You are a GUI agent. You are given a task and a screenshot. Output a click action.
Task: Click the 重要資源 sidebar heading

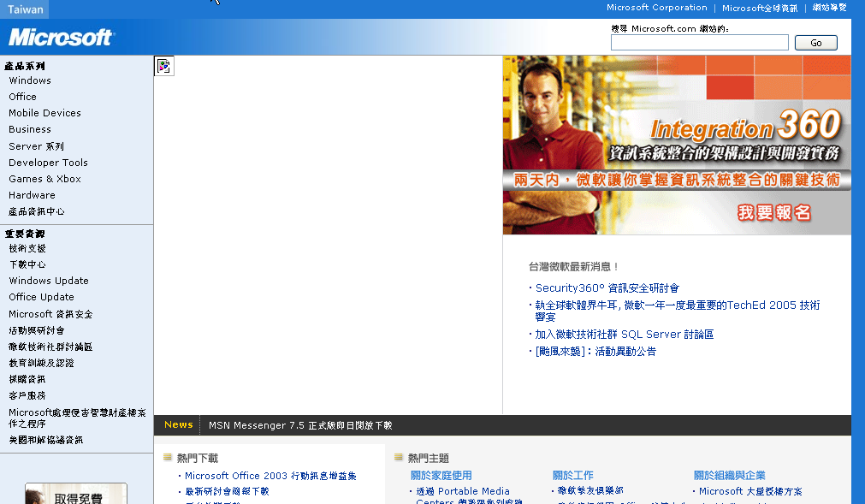tap(25, 234)
